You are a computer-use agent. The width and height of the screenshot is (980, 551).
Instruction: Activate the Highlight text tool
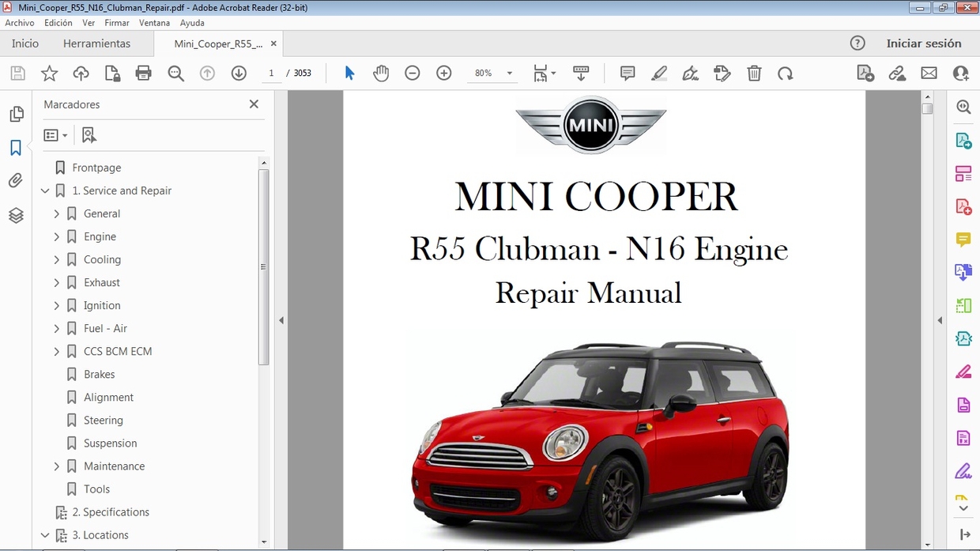click(x=659, y=73)
